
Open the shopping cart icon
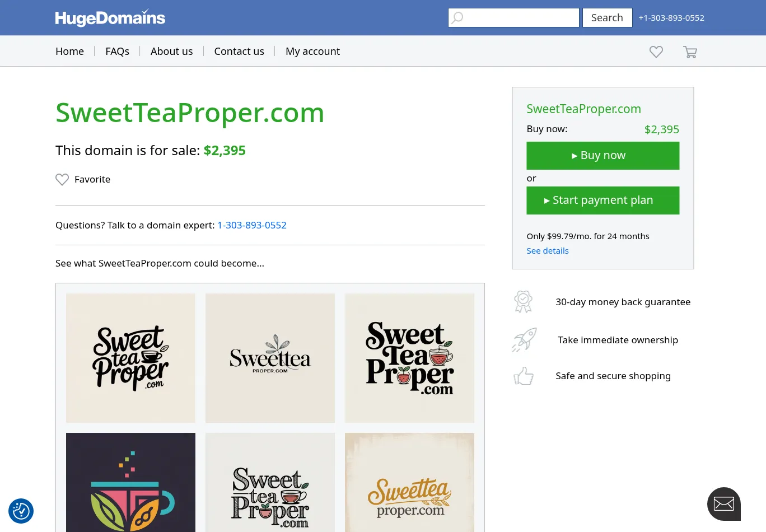pos(690,52)
